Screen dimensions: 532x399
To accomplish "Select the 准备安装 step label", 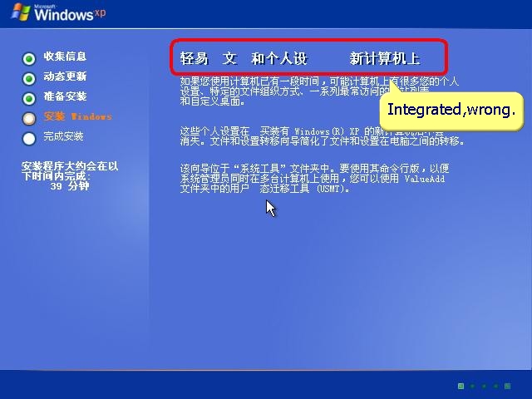I will [x=65, y=96].
